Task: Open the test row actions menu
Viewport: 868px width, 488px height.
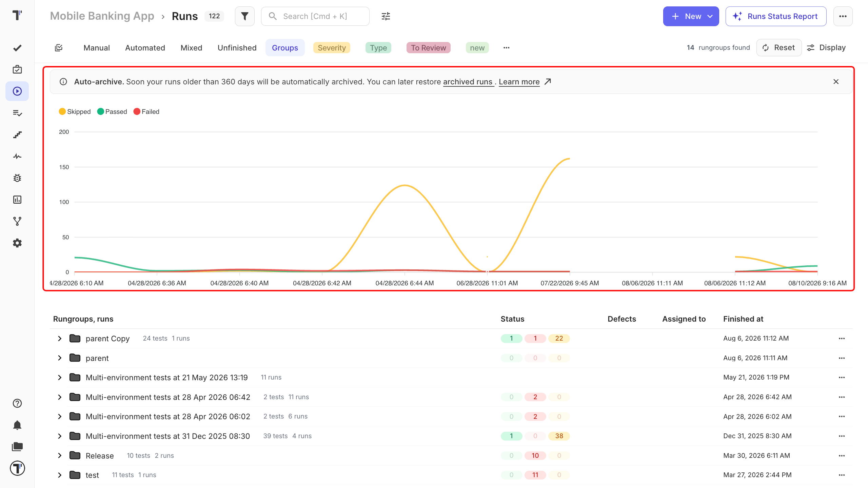Action: (842, 475)
